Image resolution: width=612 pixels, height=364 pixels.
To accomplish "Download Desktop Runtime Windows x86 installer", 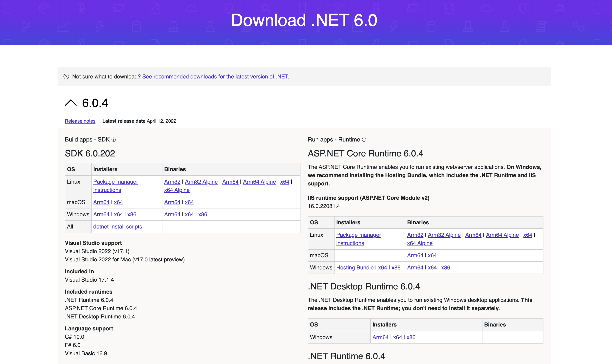I will tap(411, 337).
